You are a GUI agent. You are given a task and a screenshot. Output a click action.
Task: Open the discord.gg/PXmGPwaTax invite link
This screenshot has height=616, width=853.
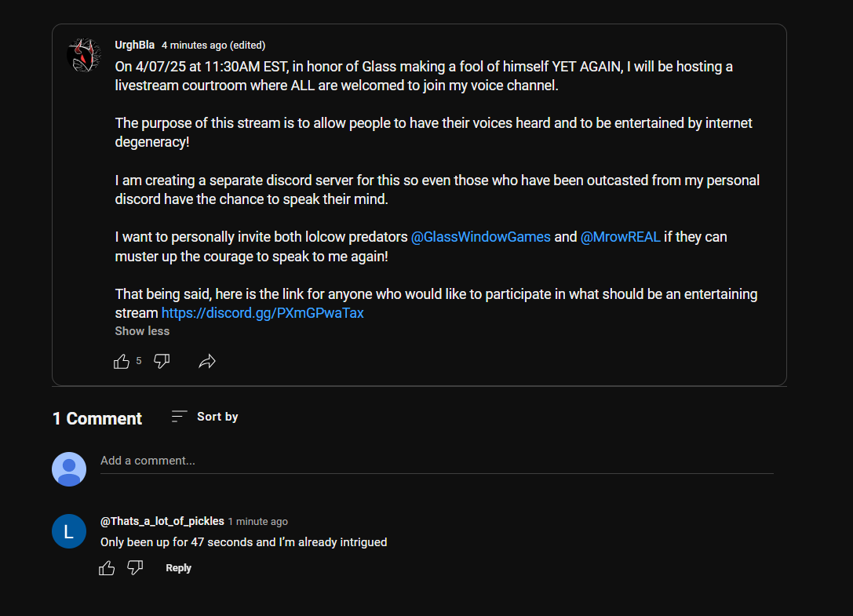pos(263,313)
